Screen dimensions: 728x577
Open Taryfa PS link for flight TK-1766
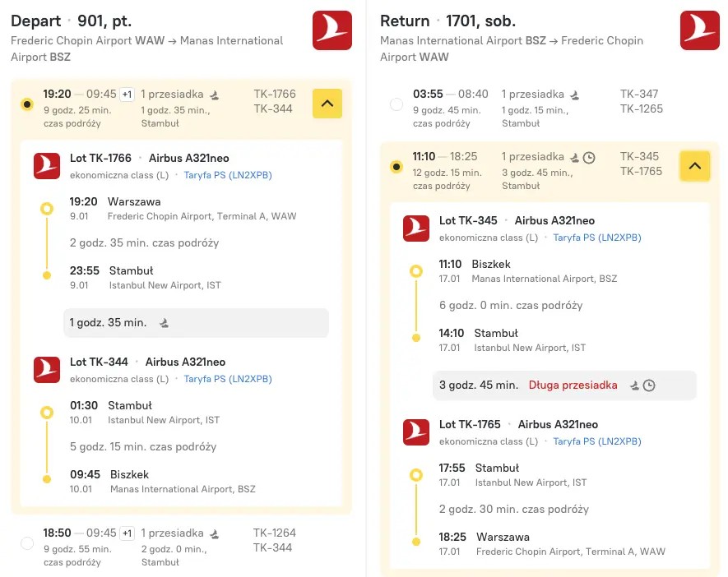(228, 175)
